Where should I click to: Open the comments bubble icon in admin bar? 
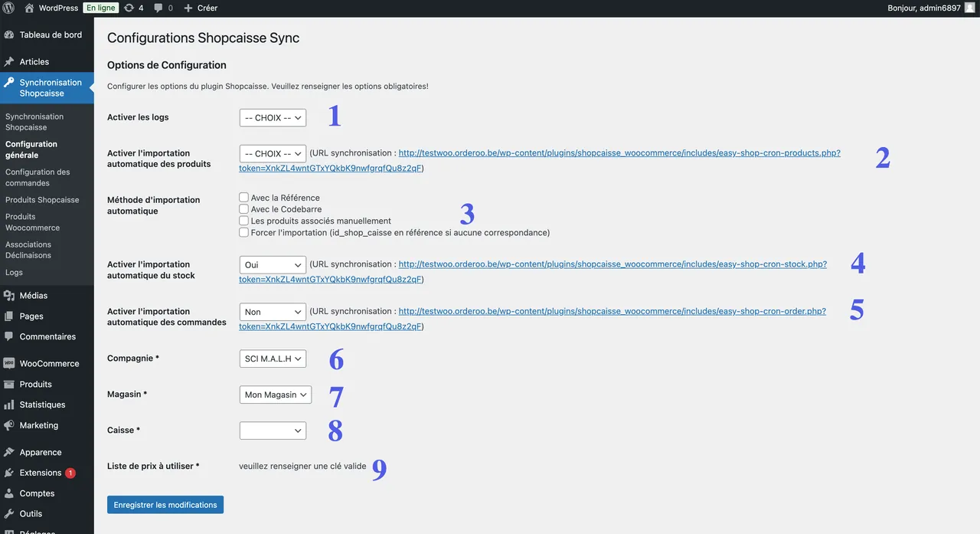pyautogui.click(x=158, y=8)
